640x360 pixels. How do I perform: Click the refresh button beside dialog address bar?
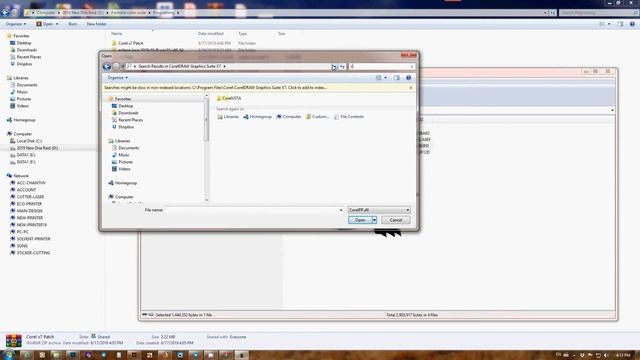(342, 66)
